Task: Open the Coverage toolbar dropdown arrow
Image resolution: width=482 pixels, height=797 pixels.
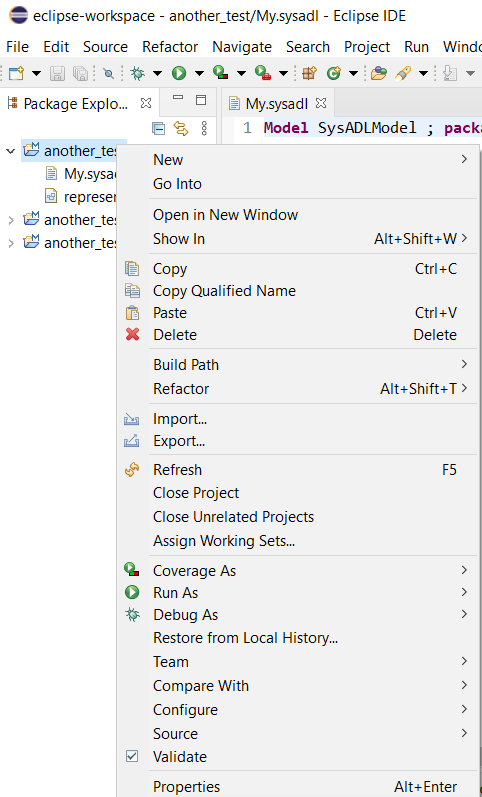Action: coord(241,74)
